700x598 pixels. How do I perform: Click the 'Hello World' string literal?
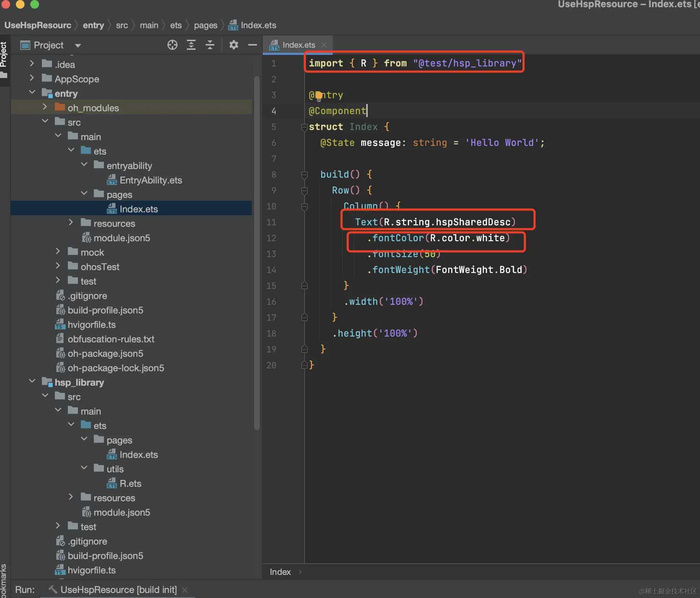tap(502, 143)
